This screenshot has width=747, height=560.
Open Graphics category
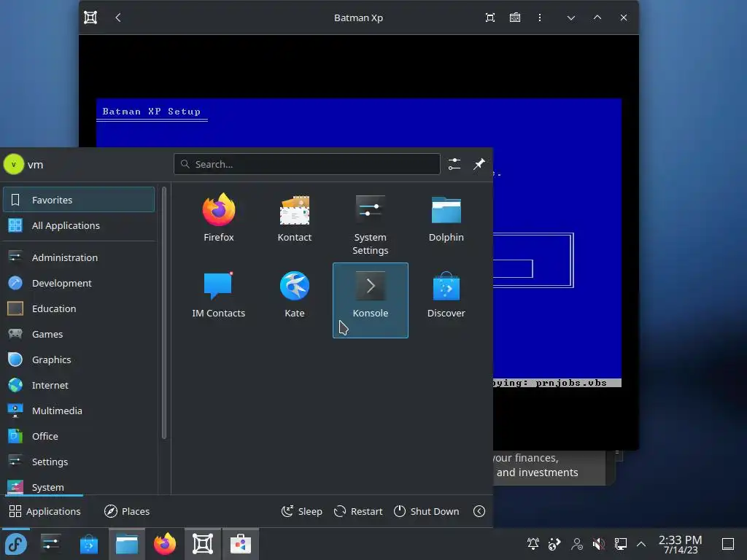(x=79, y=359)
